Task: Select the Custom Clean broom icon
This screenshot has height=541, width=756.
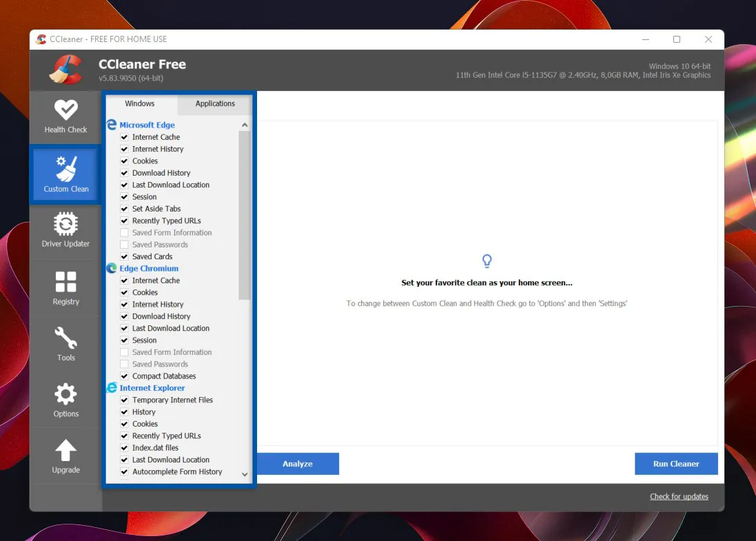Action: point(66,168)
